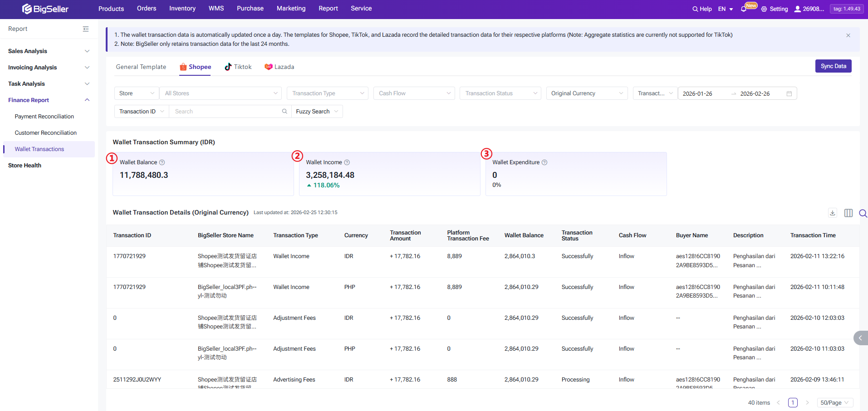The width and height of the screenshot is (868, 411).
Task: Click the download export icon
Action: coord(832,213)
